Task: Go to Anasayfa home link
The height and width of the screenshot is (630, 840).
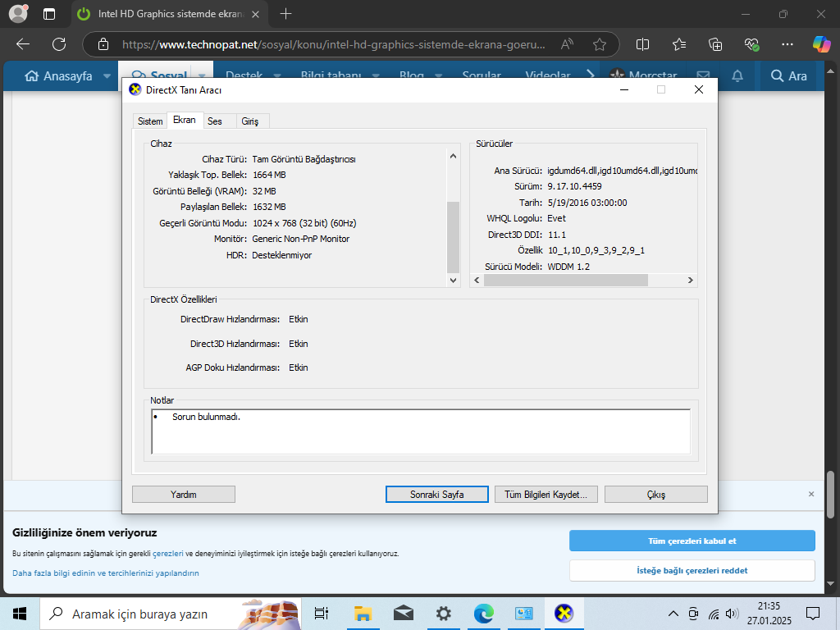Action: coord(58,76)
